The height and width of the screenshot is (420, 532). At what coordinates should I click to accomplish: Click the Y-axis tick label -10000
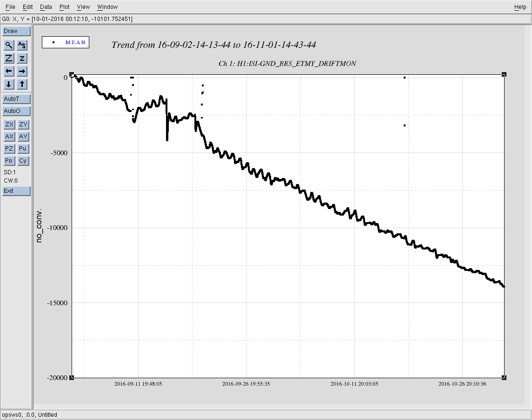click(57, 228)
